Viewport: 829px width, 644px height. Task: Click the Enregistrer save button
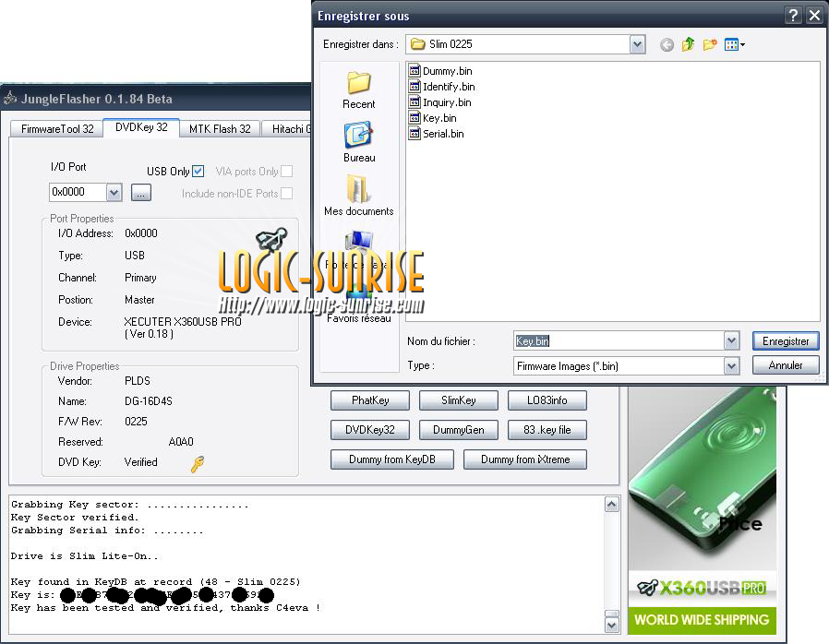pyautogui.click(x=786, y=340)
